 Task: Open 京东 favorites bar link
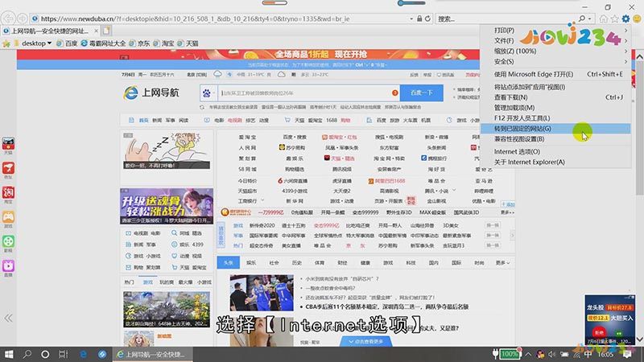[139, 43]
